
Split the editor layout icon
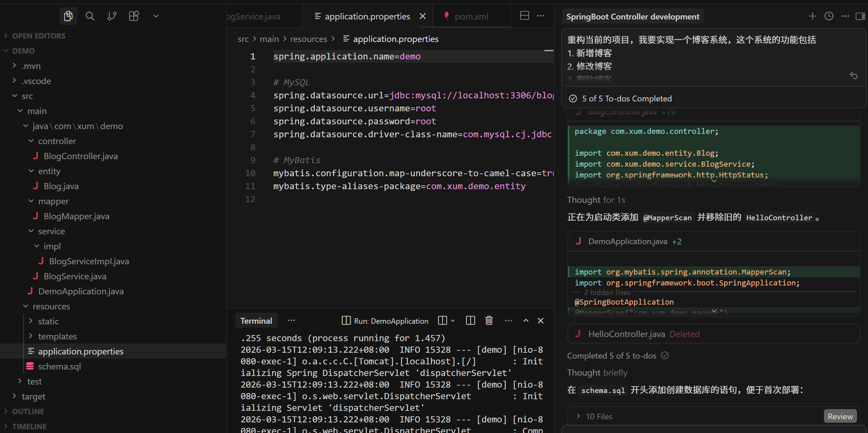(x=524, y=16)
